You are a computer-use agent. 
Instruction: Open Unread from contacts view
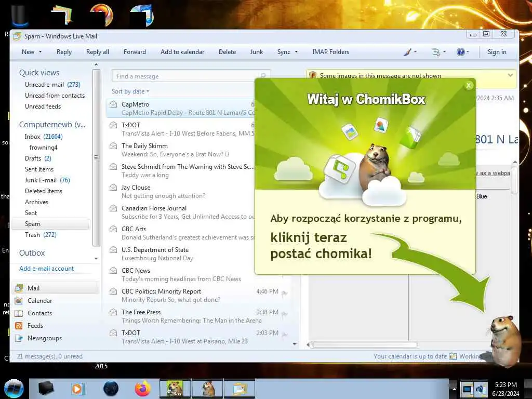(55, 96)
